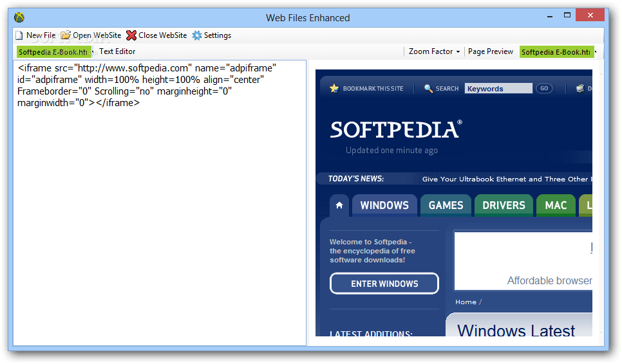Image resolution: width=622 pixels, height=364 pixels.
Task: Click inside the iframe code text area
Action: point(160,203)
